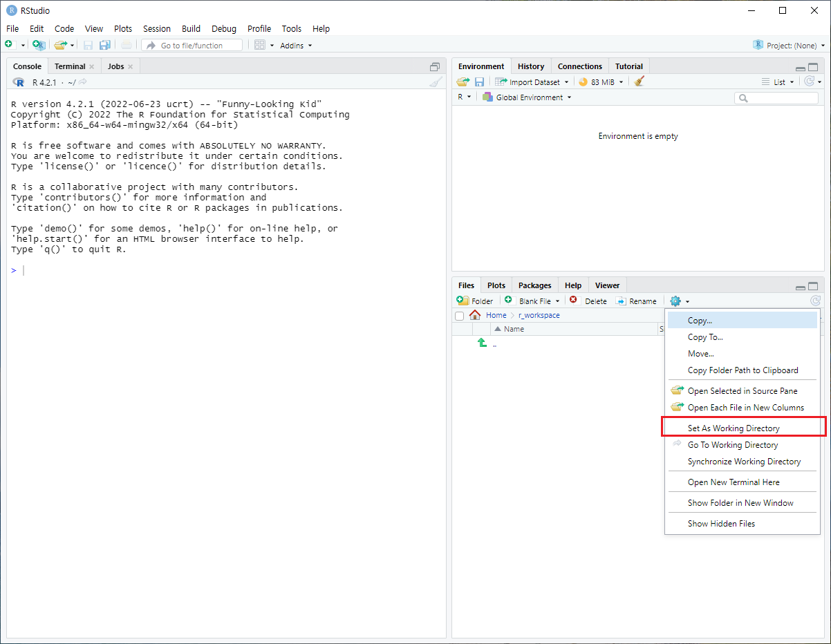Click the Create a Project icon
831x644 pixels.
pyautogui.click(x=39, y=45)
